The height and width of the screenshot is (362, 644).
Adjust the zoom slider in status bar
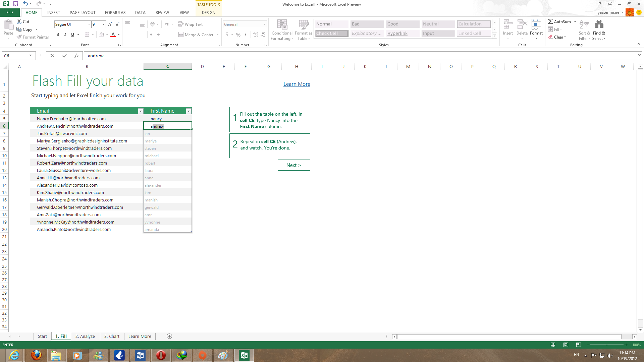(607, 345)
